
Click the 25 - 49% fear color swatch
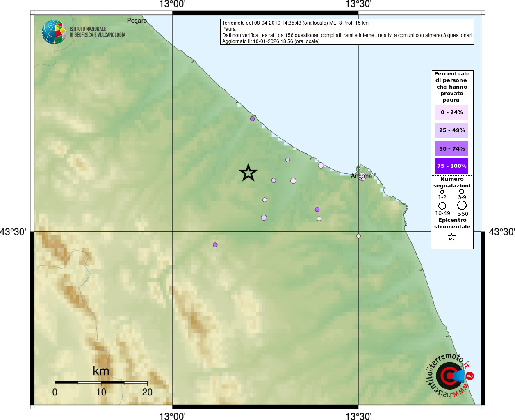452,130
